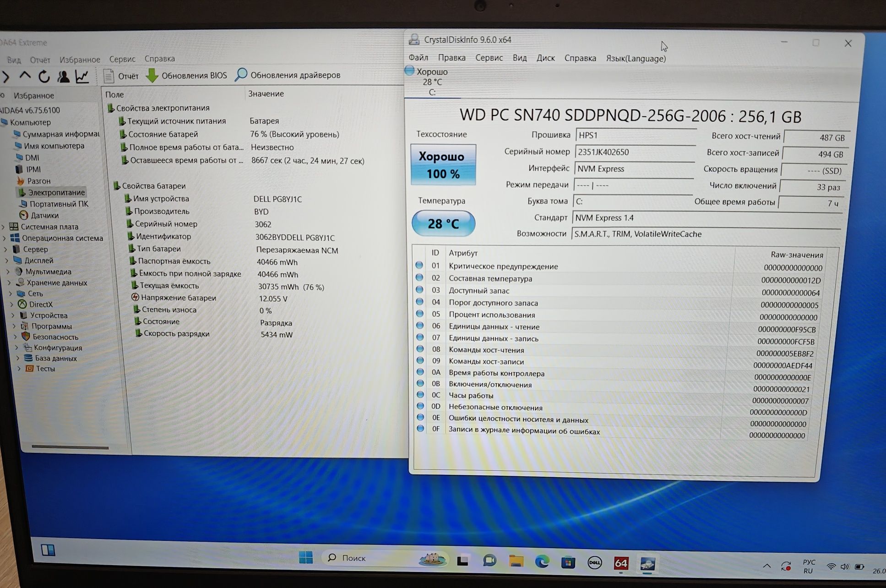Select the C: drive status tab

432,82
